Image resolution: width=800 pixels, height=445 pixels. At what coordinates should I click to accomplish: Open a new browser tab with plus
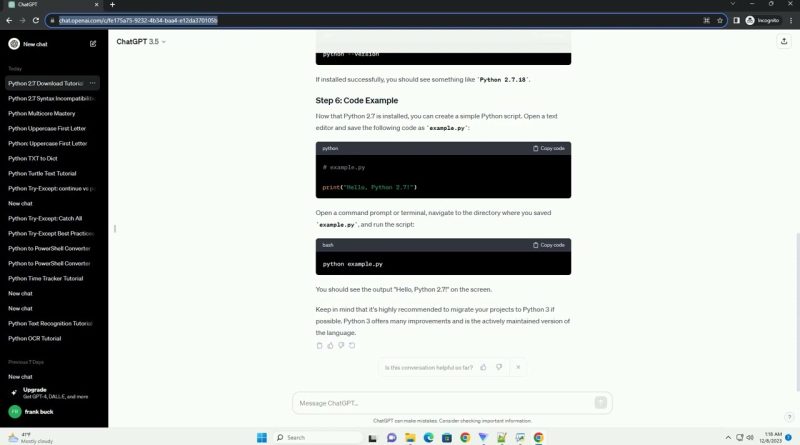[112, 5]
